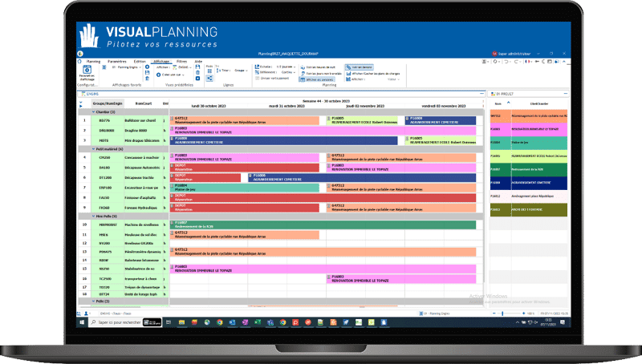The image size is (642, 364).
Task: Select MINIMOB57's green P16007 task bar
Action: [323, 225]
